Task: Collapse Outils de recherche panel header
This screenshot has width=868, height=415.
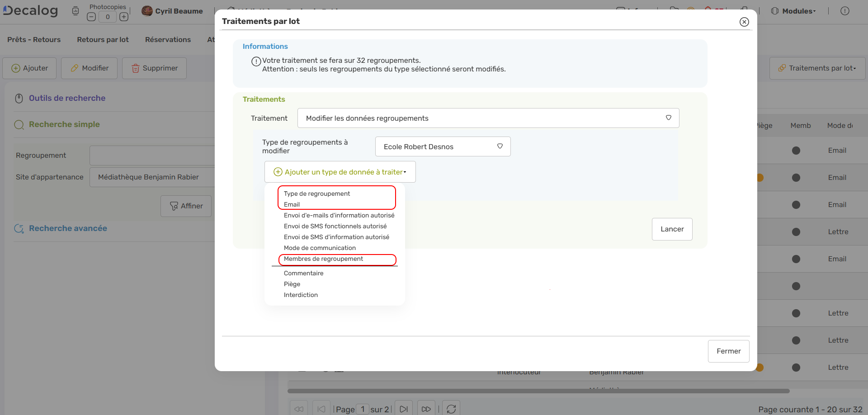Action: click(x=67, y=98)
